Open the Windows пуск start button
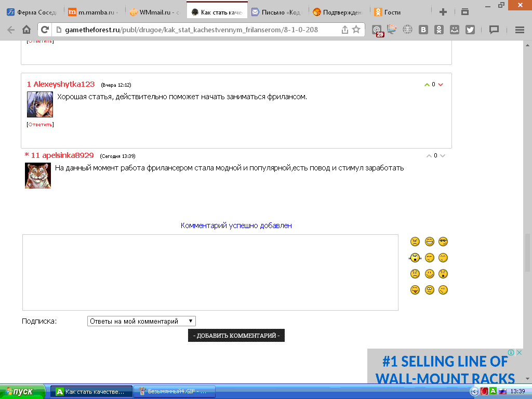Screen dimensions: 532x399 click(22, 392)
